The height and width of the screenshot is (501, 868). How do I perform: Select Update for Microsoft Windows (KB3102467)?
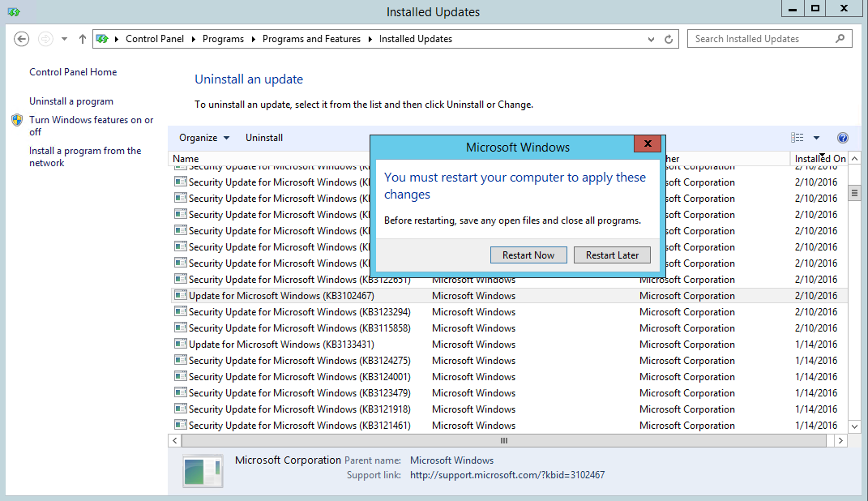click(x=509, y=296)
